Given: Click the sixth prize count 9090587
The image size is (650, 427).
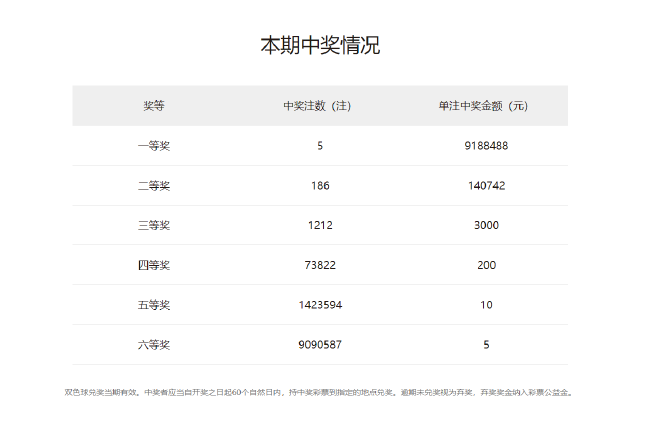Looking at the screenshot, I should pyautogui.click(x=320, y=345).
